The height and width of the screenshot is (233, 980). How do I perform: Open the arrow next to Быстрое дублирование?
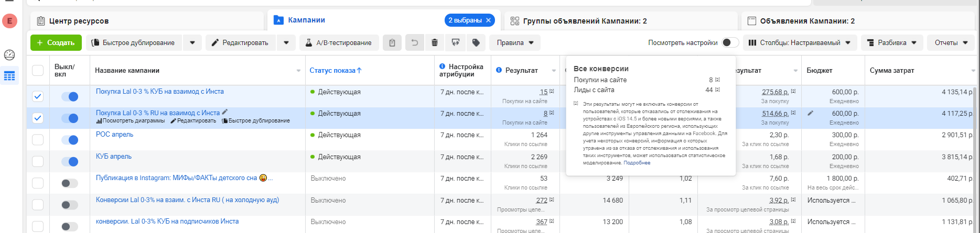point(192,43)
